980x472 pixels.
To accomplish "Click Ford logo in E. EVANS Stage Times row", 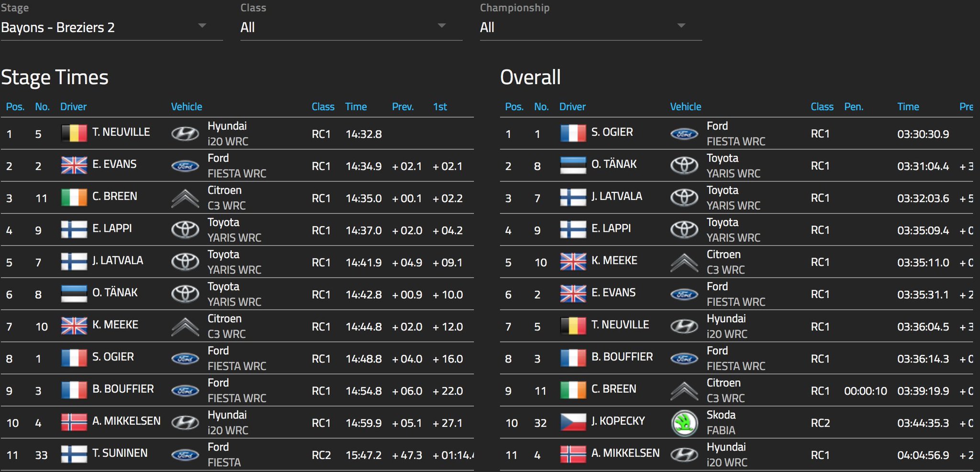I will click(185, 166).
